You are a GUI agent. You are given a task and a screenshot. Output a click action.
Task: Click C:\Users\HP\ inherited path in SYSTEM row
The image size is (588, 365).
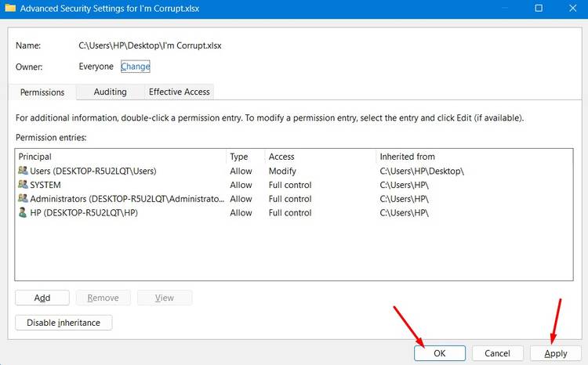[404, 185]
